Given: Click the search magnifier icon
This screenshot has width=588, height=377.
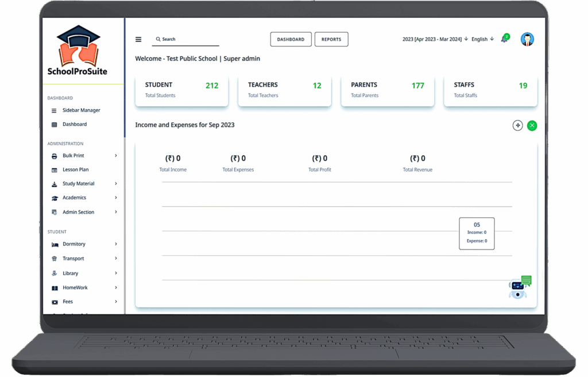Looking at the screenshot, I should (158, 39).
